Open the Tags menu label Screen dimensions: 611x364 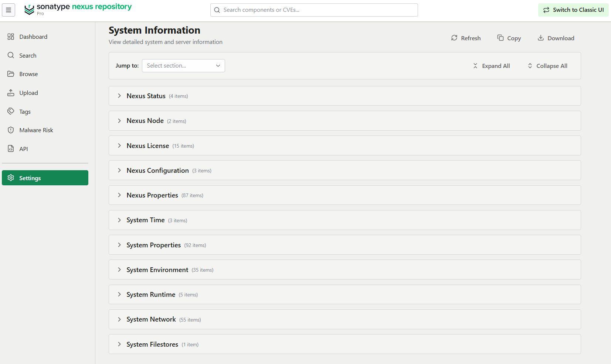25,111
